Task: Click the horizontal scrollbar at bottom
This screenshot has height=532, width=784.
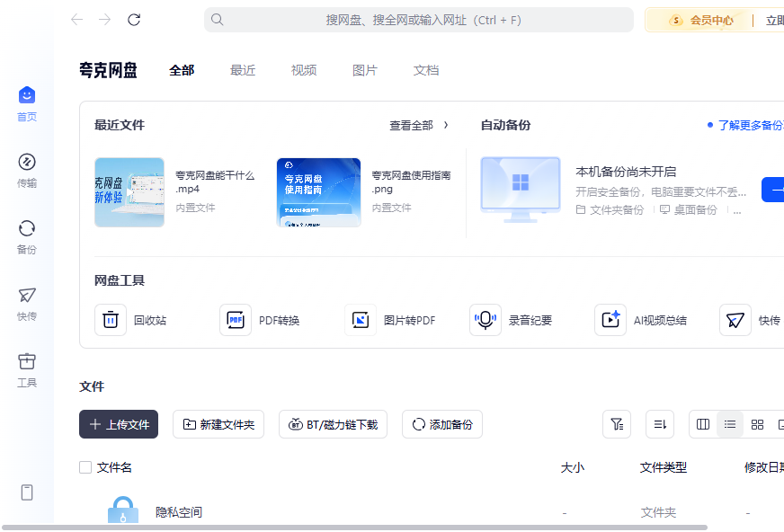Action: [354, 528]
